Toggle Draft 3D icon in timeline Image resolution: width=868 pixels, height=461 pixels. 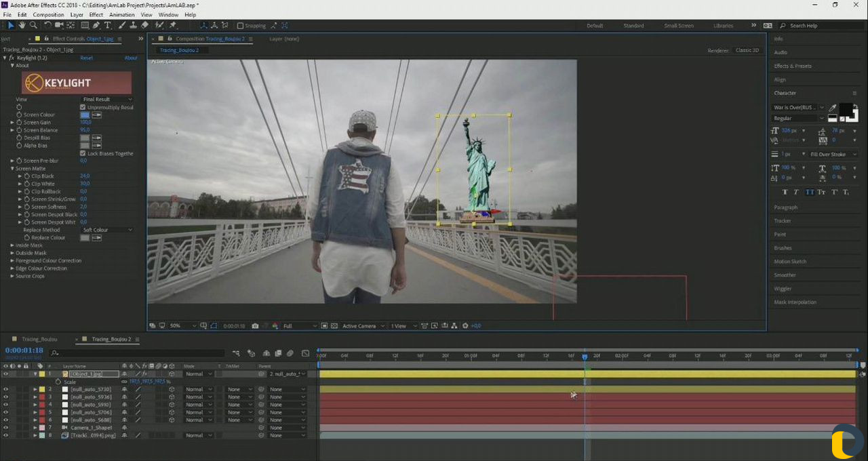251,353
